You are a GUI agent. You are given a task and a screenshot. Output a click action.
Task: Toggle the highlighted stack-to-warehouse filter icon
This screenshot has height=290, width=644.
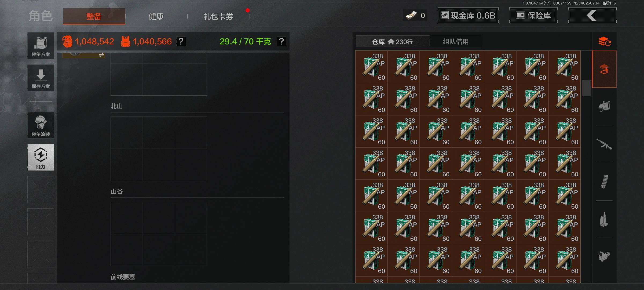click(604, 69)
